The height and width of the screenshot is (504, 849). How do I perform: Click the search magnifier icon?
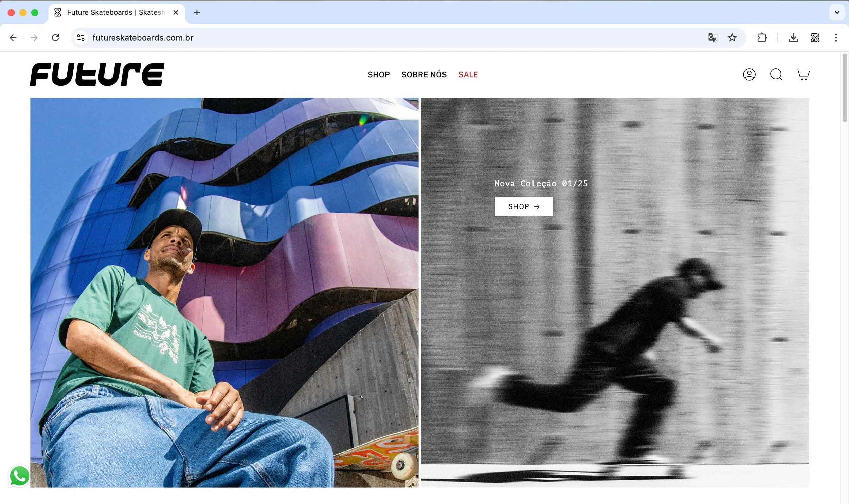[x=776, y=74]
